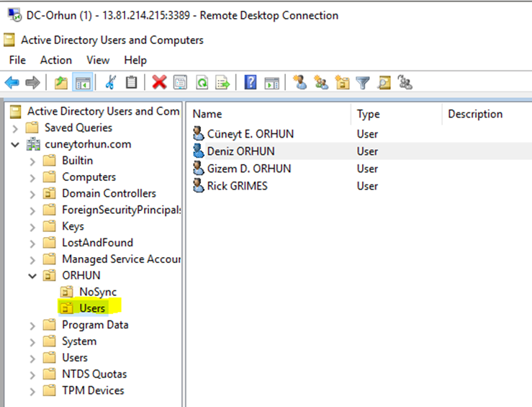Open the Help question mark icon

click(x=251, y=82)
